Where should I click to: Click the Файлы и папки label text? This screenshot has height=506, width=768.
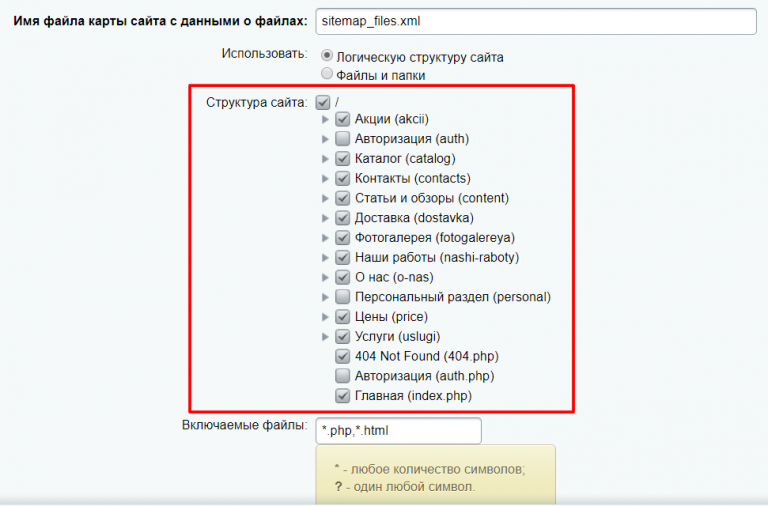(381, 75)
